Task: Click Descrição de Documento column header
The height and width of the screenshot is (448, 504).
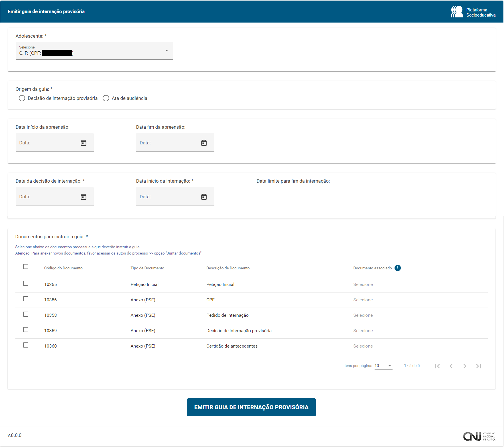Action: pyautogui.click(x=228, y=268)
